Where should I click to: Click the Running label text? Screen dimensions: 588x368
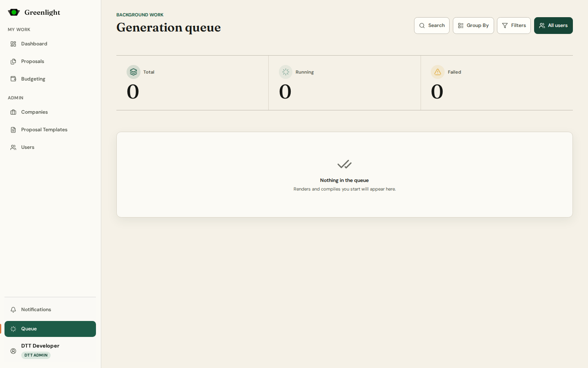coord(305,72)
